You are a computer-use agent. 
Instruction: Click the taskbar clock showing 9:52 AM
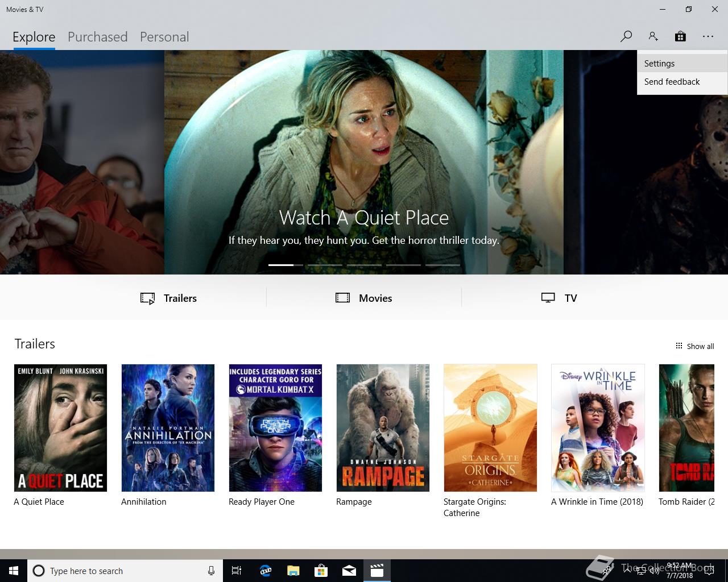[x=680, y=571]
